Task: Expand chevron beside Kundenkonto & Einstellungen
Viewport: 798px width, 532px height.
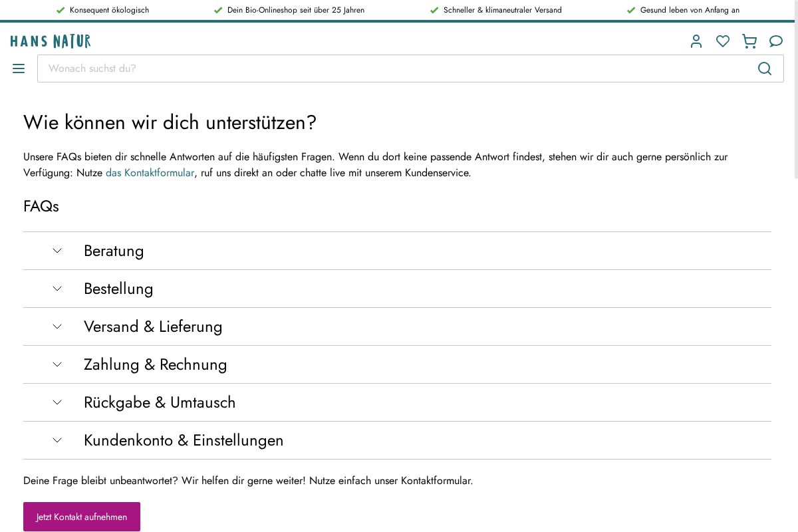Action: [x=57, y=440]
